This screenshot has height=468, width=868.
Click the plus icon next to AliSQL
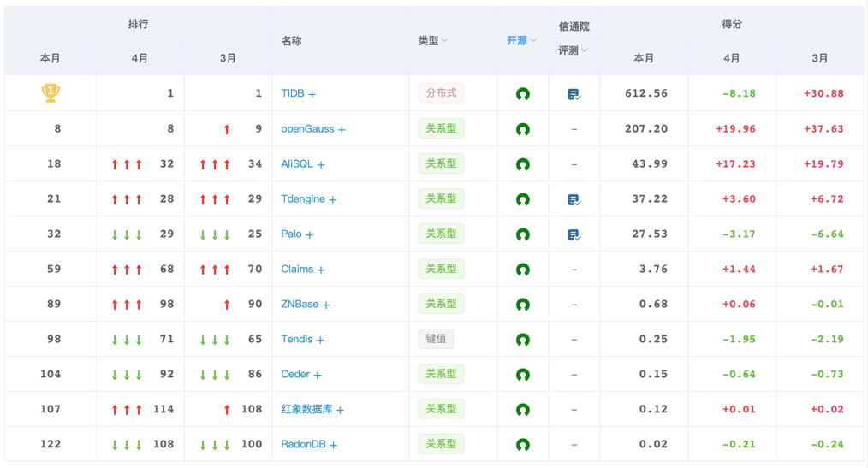(x=321, y=164)
